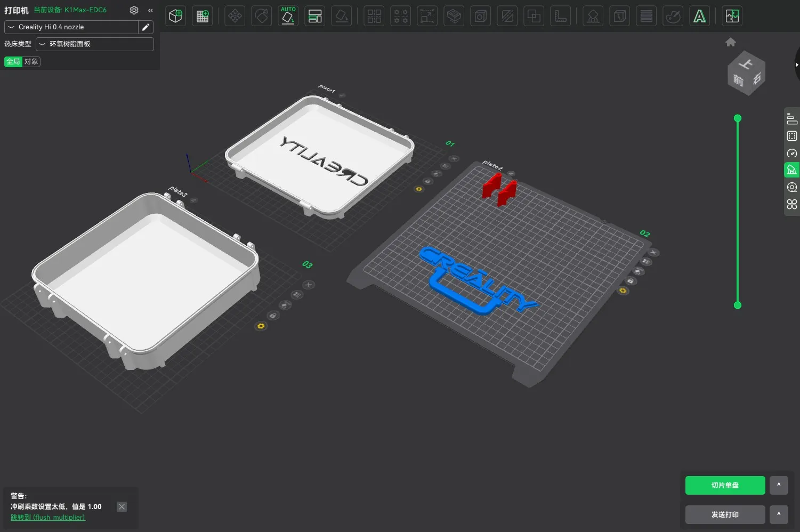Remove plate 02 with its X icon
This screenshot has height=532, width=800.
tap(653, 252)
